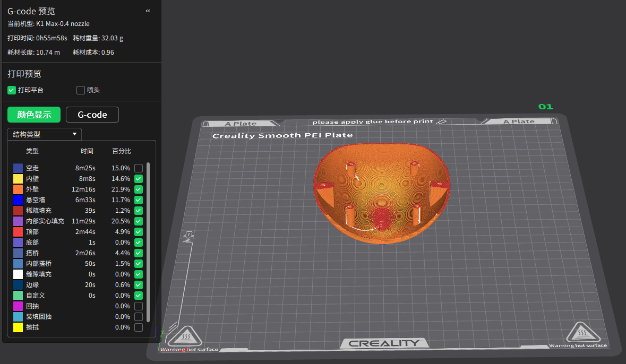Enable the 喷头 nozzle checkbox
Viewport: 626px width, 364px height.
pyautogui.click(x=81, y=90)
